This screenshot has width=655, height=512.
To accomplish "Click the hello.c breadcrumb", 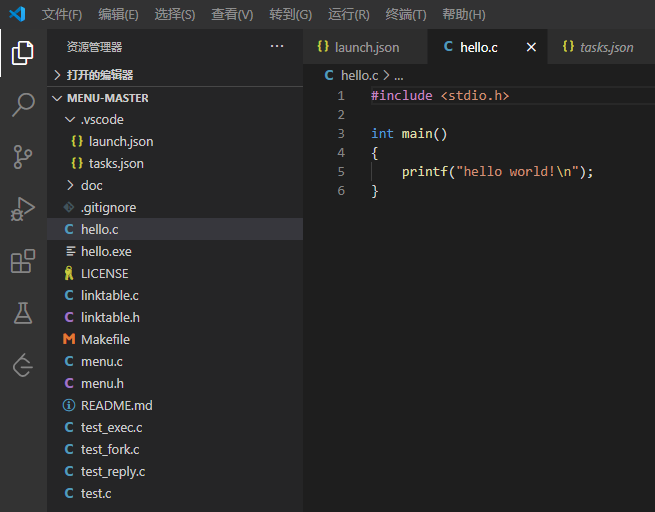I will 359,75.
